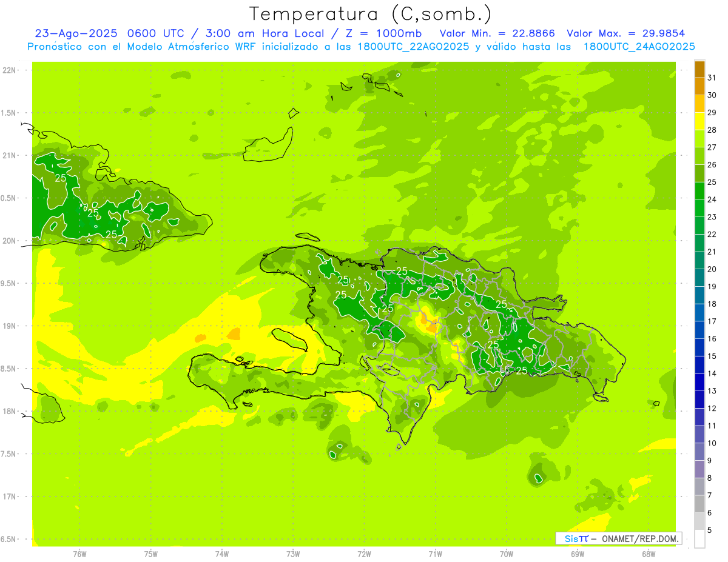Click the '76W' longitude axis label
728x562 pixels.
pos(79,554)
